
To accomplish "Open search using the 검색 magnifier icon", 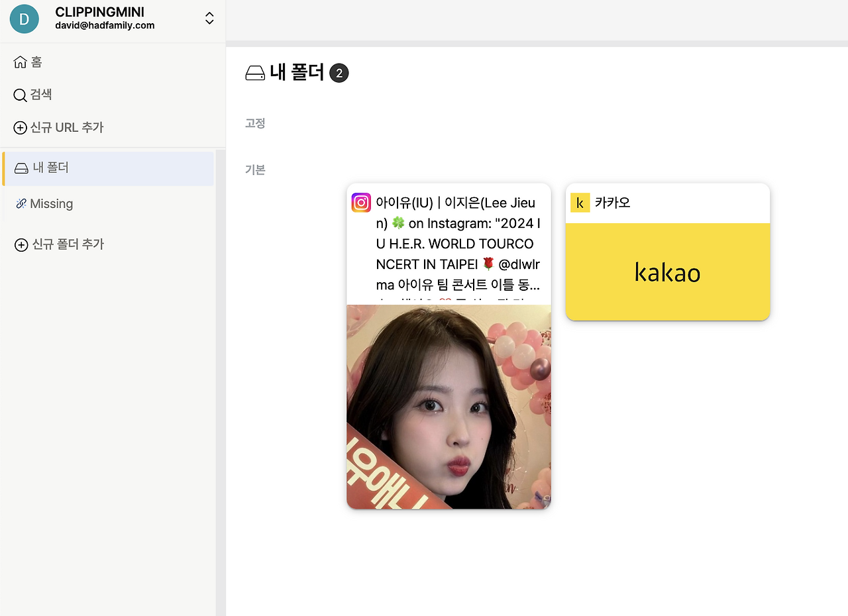I will pyautogui.click(x=20, y=95).
